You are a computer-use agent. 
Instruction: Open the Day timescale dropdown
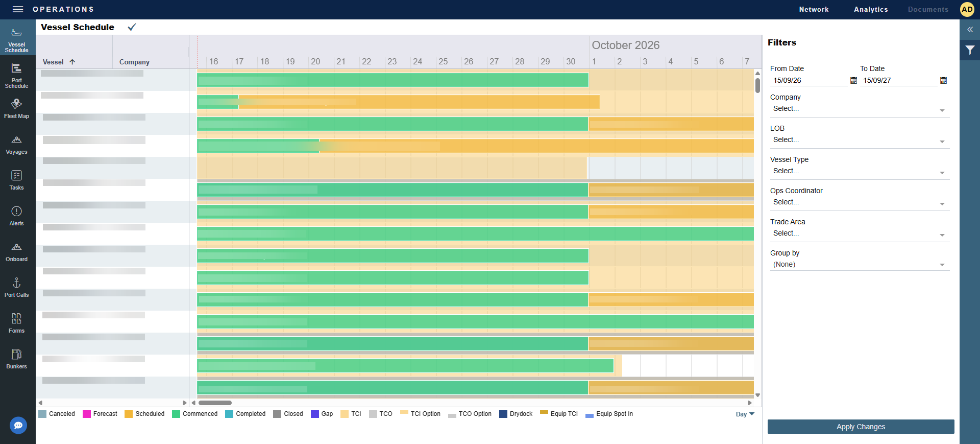pos(745,414)
